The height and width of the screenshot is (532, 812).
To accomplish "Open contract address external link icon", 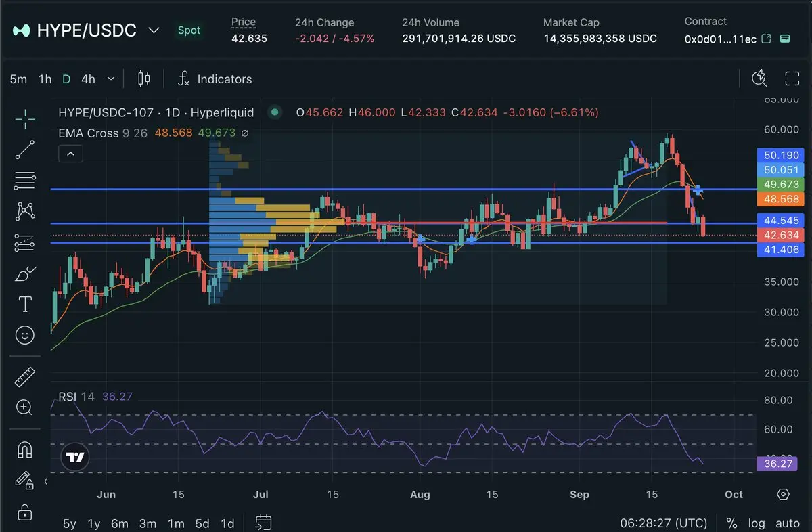I will [767, 39].
